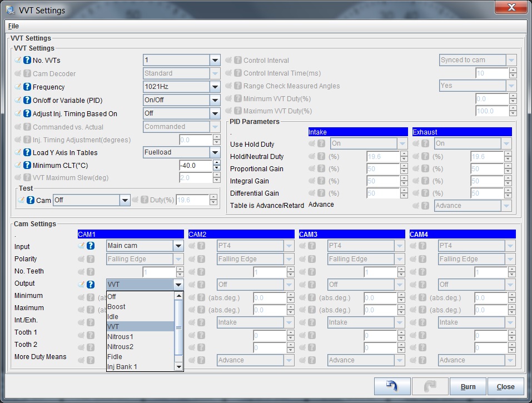Select Inj Bank 1 in the Output list
Screen dimensions: 532x403
tap(141, 367)
